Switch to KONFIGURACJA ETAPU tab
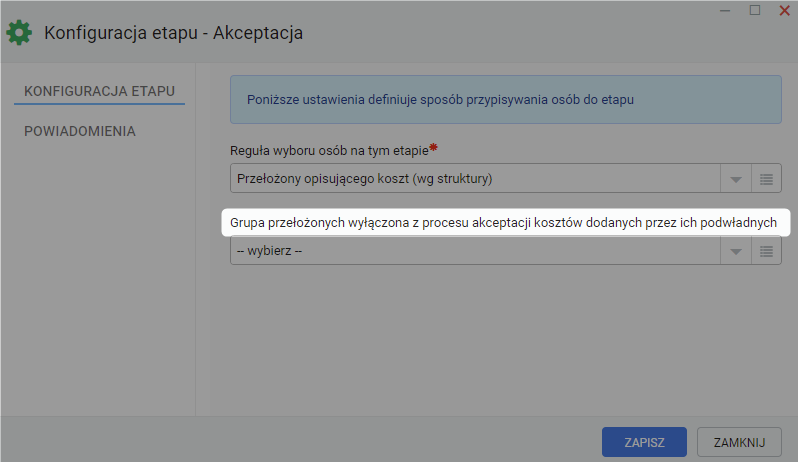The width and height of the screenshot is (798, 462). coord(99,91)
